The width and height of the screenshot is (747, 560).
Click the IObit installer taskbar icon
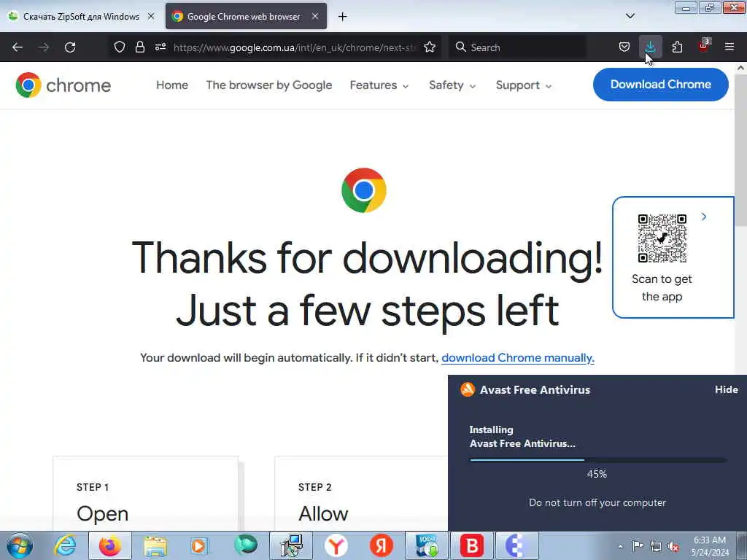pyautogui.click(x=426, y=545)
